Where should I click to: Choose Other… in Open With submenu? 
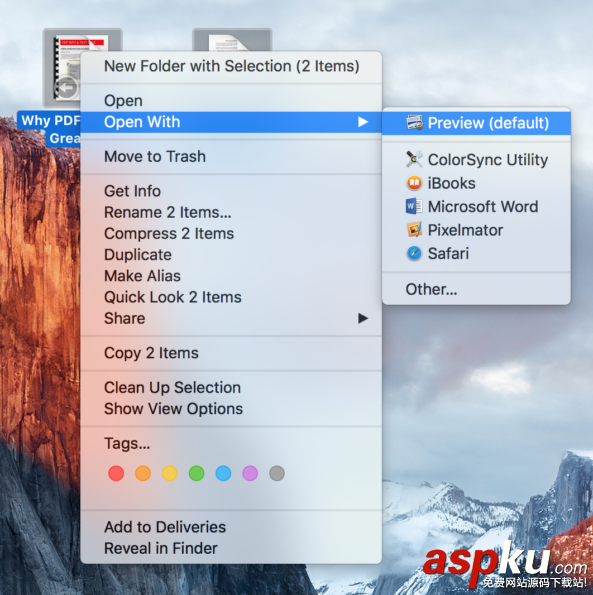[x=476, y=289]
